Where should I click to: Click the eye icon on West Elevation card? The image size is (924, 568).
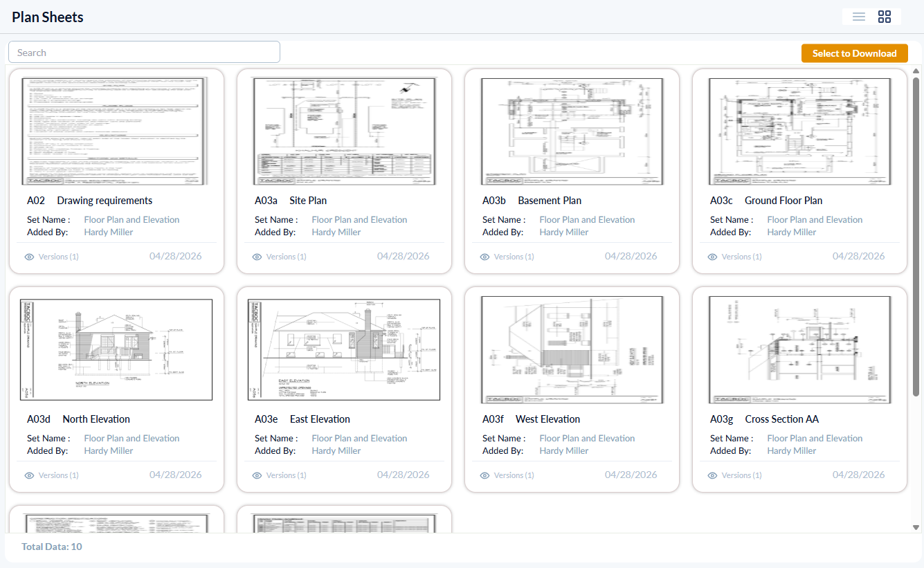coord(484,475)
